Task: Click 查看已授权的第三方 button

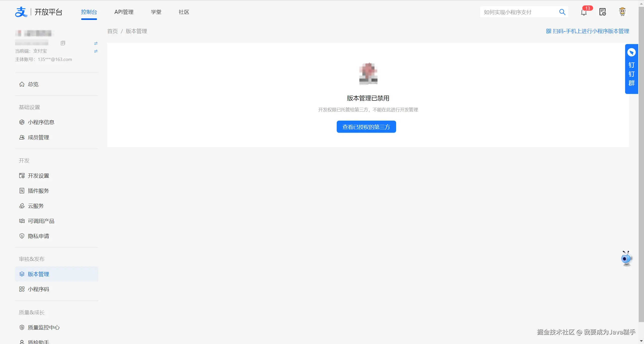Action: (366, 127)
